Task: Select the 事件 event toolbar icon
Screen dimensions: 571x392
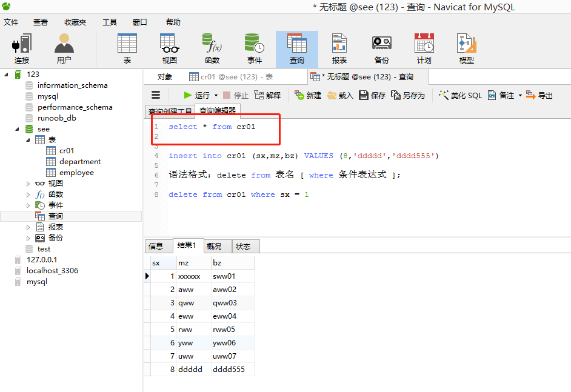Action: pos(254,49)
